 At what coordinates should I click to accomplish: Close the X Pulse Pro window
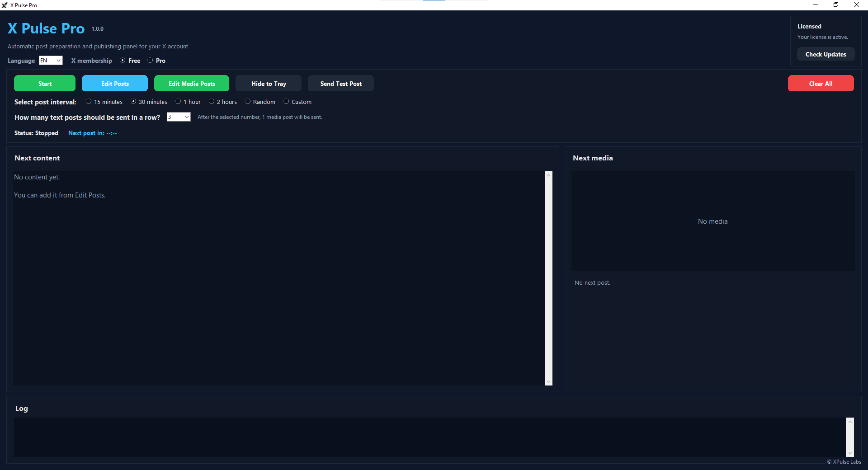(x=857, y=5)
